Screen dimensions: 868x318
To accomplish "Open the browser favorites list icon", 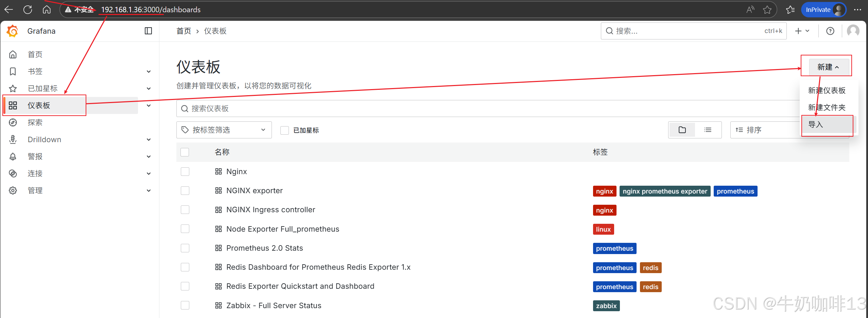I will pos(790,10).
